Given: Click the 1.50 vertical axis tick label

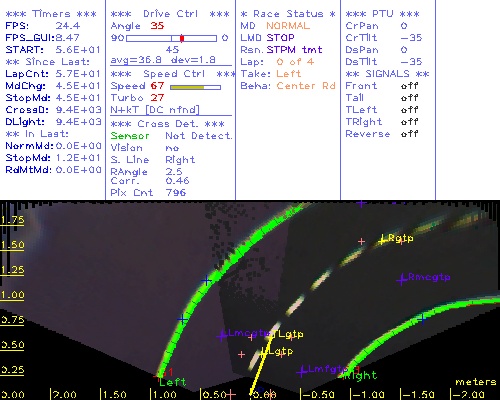Looking at the screenshot, I should [12, 245].
